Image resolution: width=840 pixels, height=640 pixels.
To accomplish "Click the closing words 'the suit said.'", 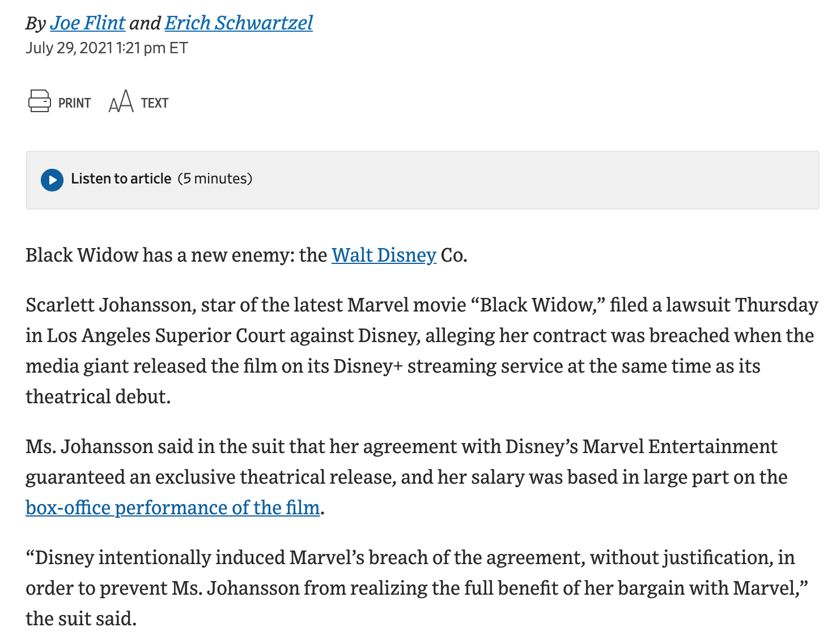I will (81, 619).
